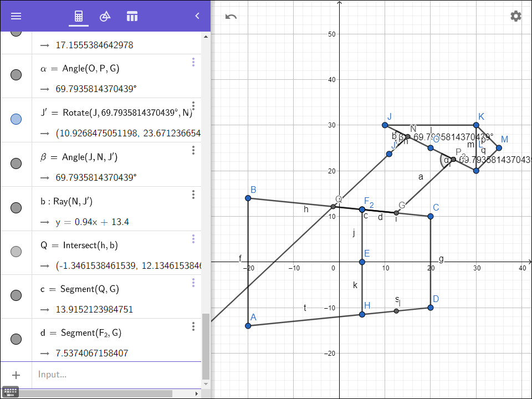The height and width of the screenshot is (399, 532).
Task: Select point H in the graph
Action: pyautogui.click(x=362, y=315)
